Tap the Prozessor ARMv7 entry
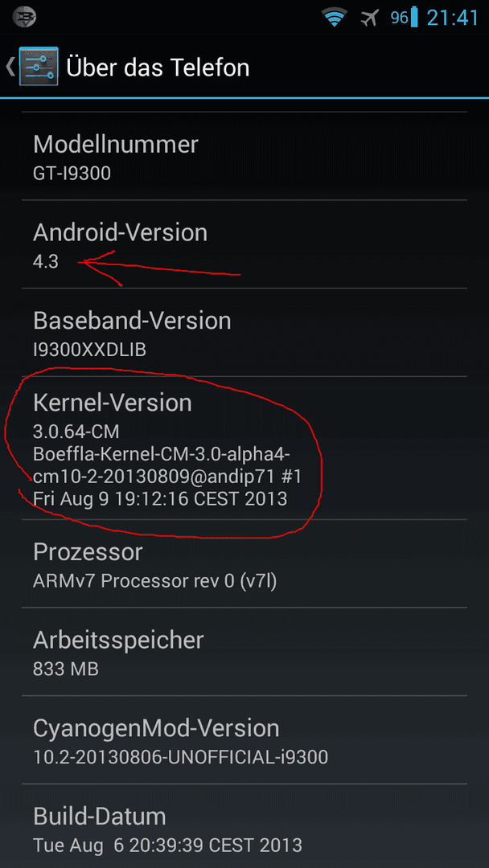The image size is (489, 868). coord(244,563)
